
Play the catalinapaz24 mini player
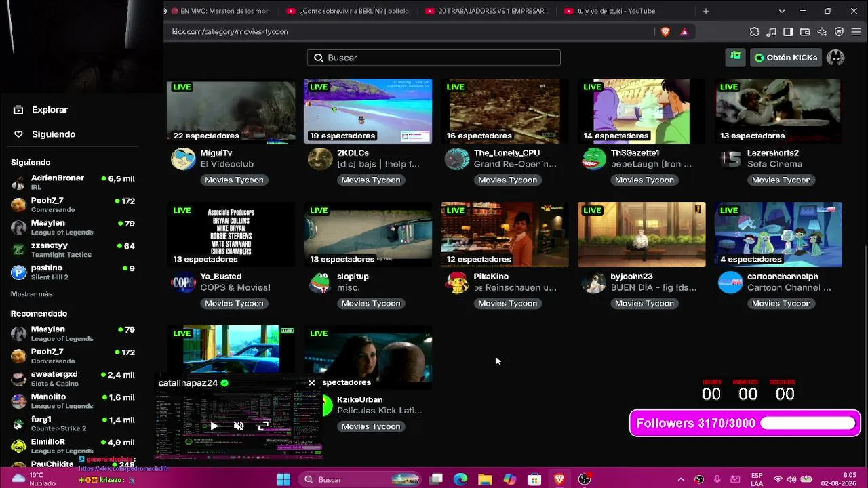tap(214, 426)
